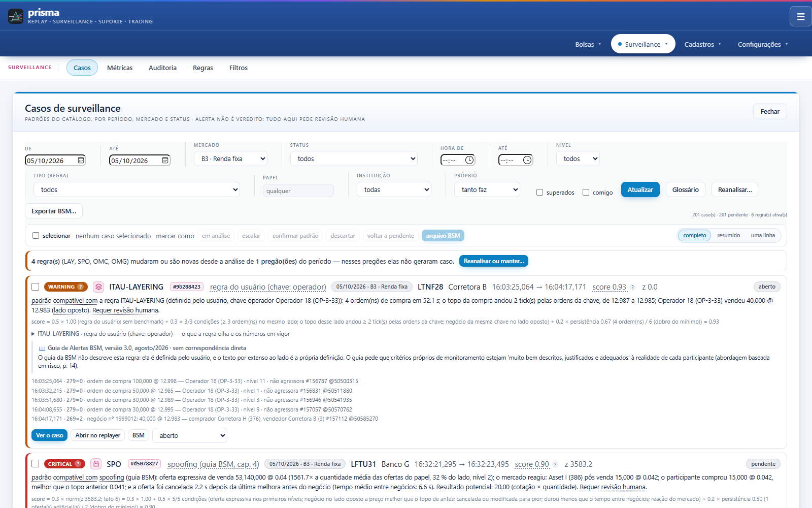This screenshot has height=508, width=812.
Task: Open calendar picker in the ATÉ date field
Action: [165, 161]
